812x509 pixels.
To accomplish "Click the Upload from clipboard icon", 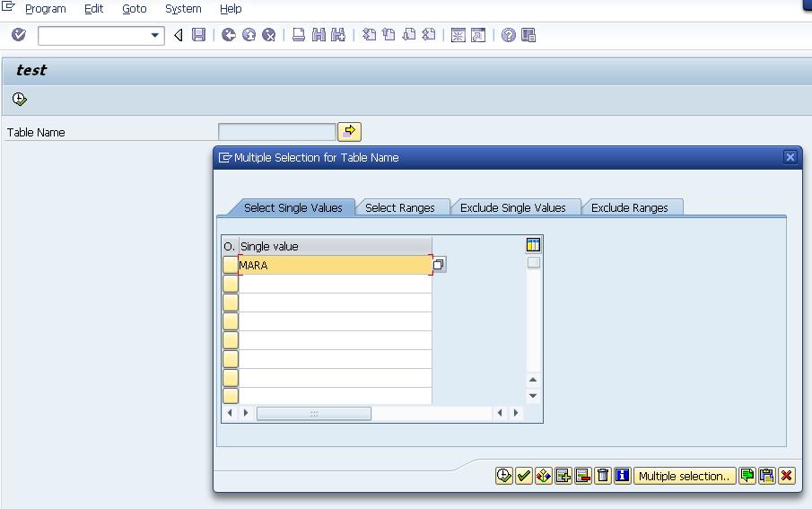I will click(767, 476).
